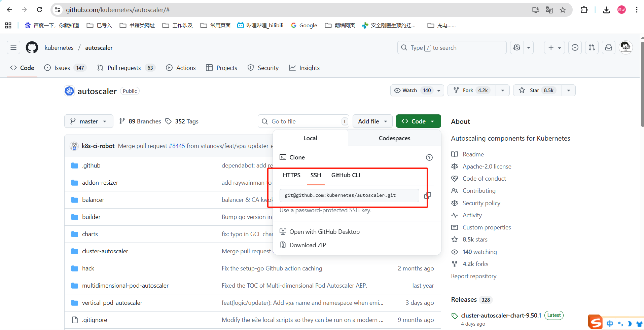644x330 pixels.
Task: Open the cluster-autoscaler folder
Action: pos(105,251)
